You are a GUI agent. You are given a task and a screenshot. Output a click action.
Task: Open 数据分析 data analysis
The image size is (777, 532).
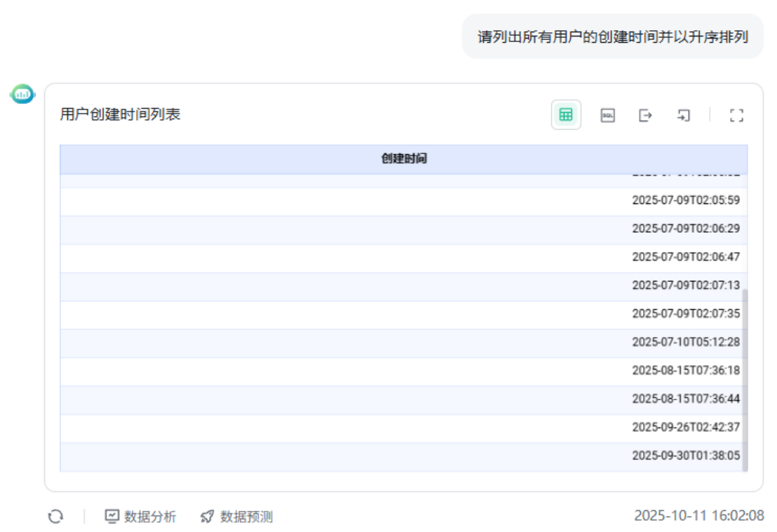pos(141,517)
